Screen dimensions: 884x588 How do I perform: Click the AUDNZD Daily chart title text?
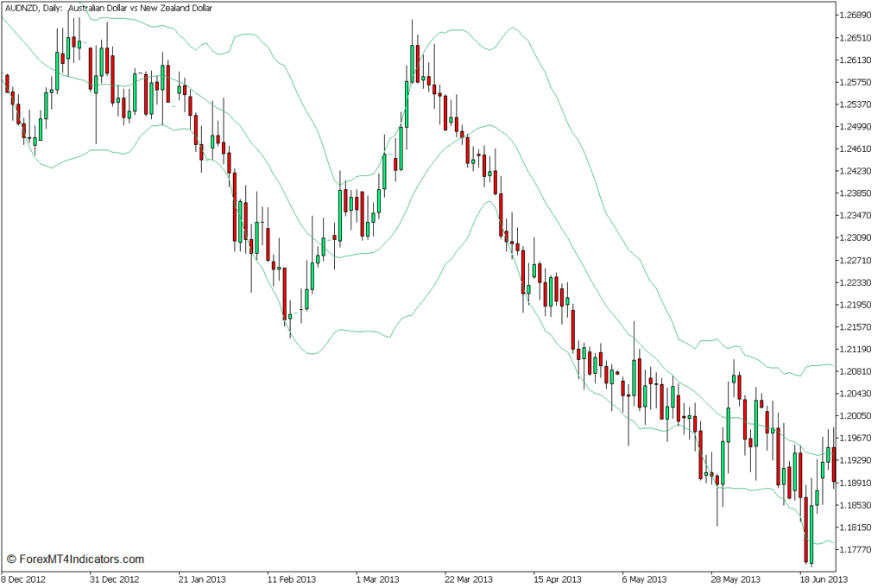click(109, 8)
